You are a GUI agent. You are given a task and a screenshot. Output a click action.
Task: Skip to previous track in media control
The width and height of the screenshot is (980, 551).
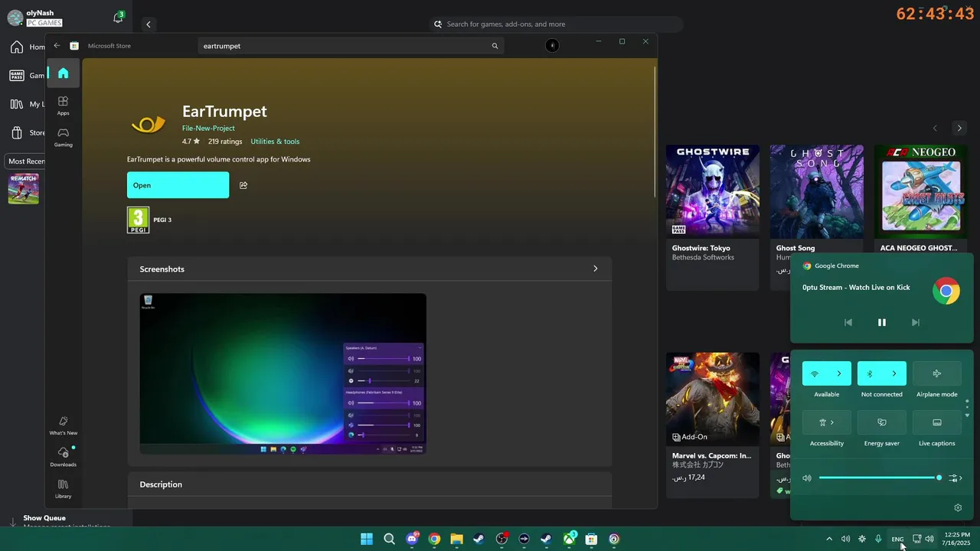click(x=848, y=323)
